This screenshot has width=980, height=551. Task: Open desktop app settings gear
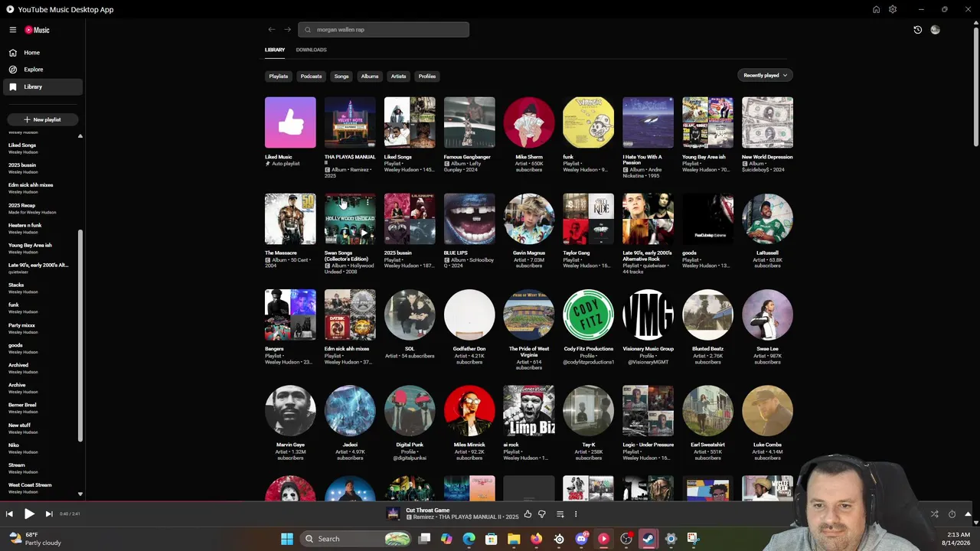893,9
